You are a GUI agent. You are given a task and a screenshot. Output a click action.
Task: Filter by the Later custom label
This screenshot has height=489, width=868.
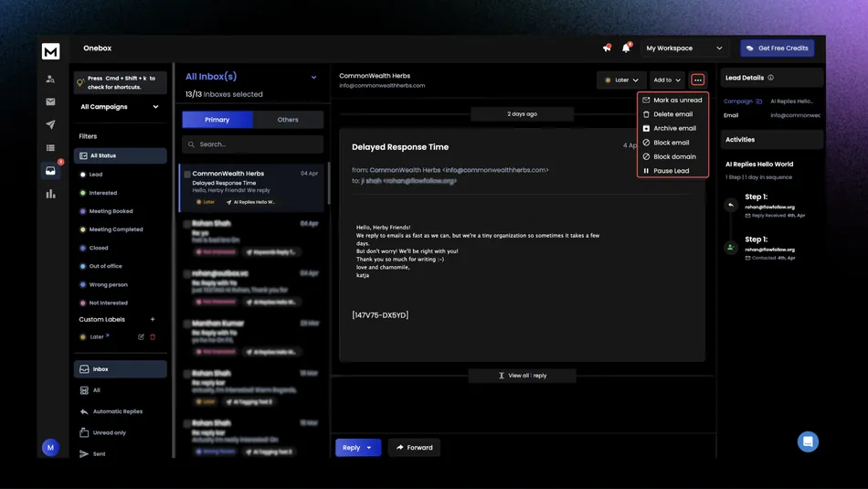95,336
